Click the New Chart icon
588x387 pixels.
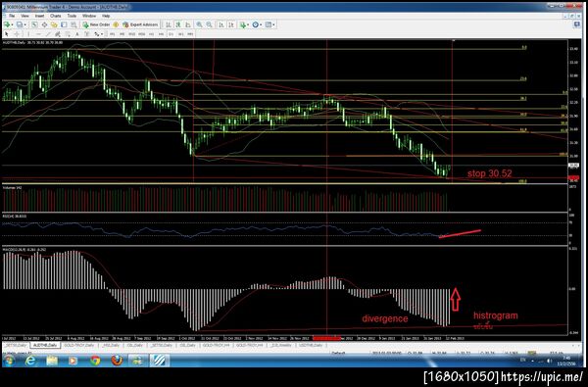(x=7, y=24)
